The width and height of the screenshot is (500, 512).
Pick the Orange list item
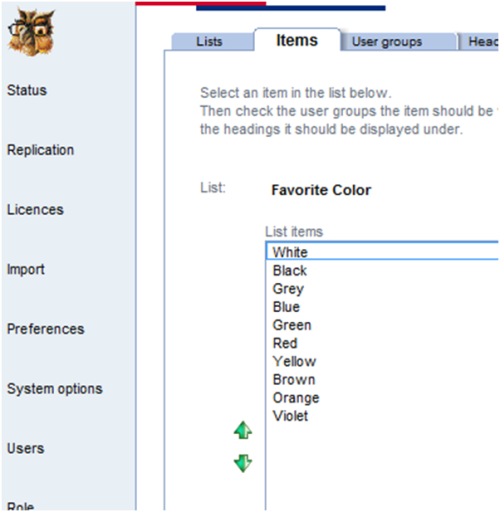click(382, 398)
